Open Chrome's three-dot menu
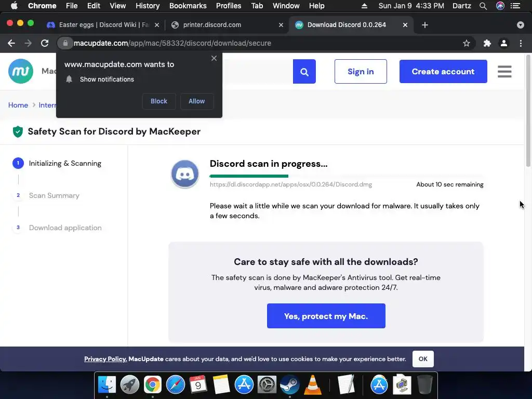 click(x=521, y=43)
